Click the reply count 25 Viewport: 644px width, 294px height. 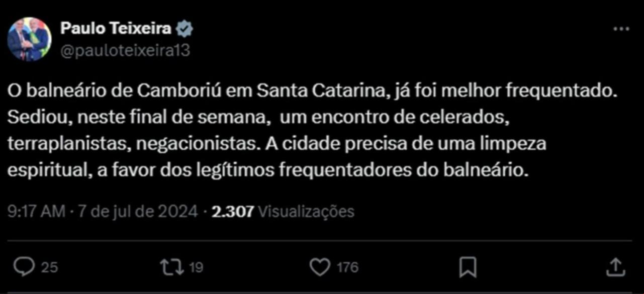(49, 268)
